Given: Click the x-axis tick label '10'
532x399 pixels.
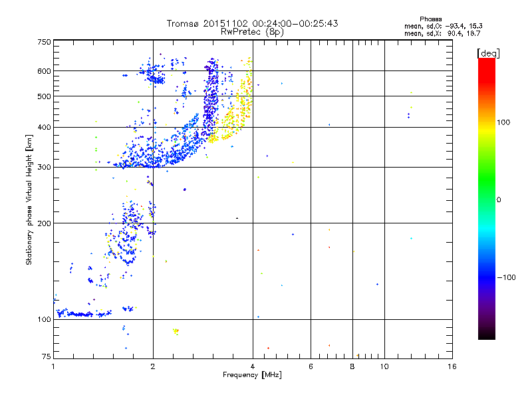Looking at the screenshot, I should click(x=384, y=366).
